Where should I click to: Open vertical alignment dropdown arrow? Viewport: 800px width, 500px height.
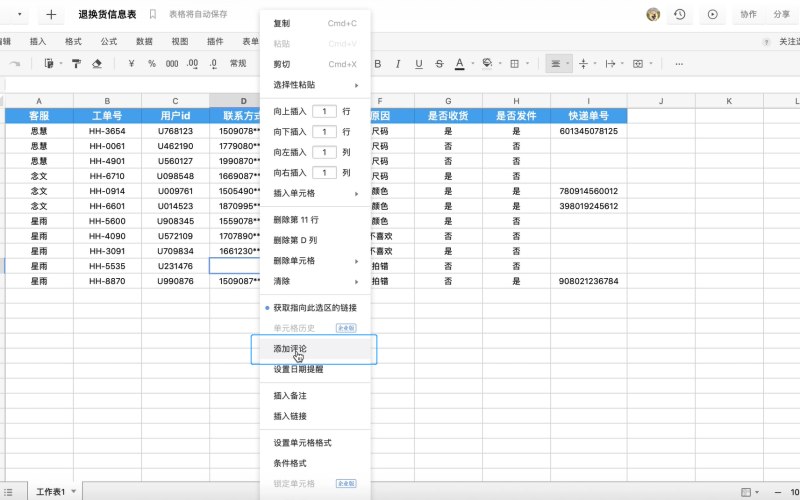click(x=595, y=64)
